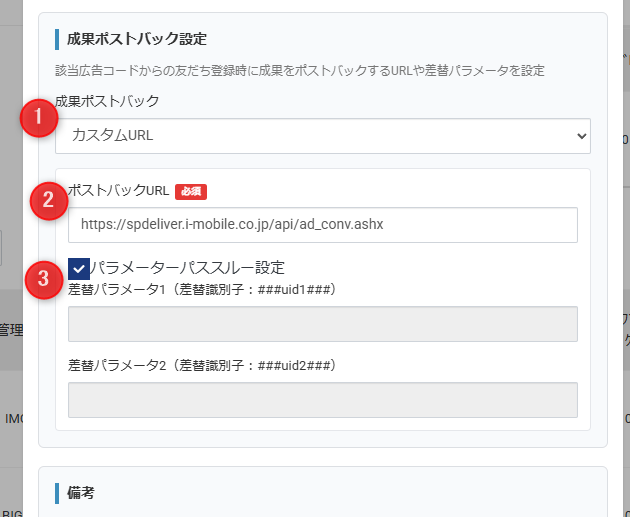Viewport: 630px width, 517px height.
Task: Click the red number 2 marker
Action: [49, 200]
